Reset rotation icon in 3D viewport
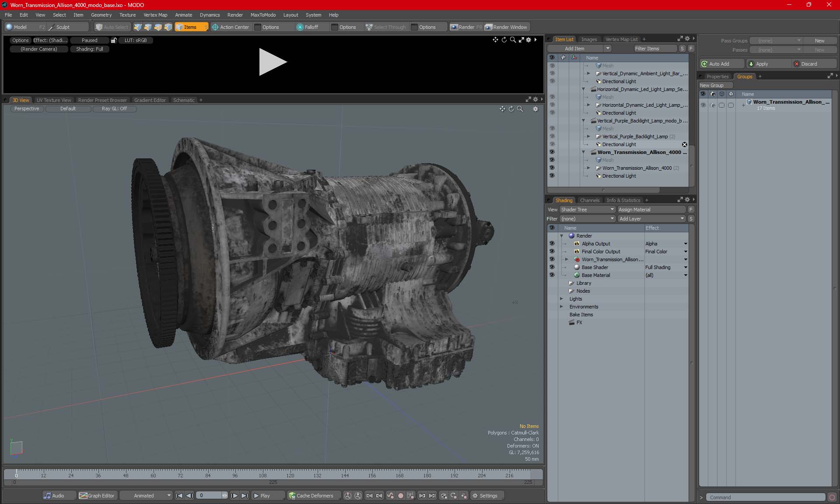 (511, 109)
